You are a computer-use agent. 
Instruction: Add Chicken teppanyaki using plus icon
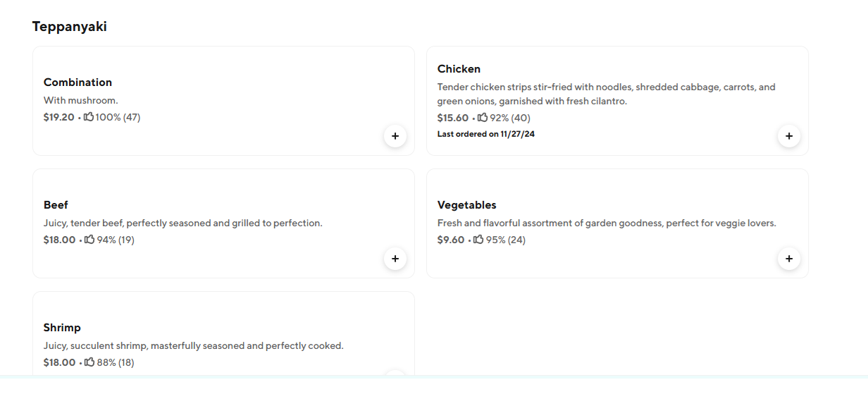tap(788, 136)
